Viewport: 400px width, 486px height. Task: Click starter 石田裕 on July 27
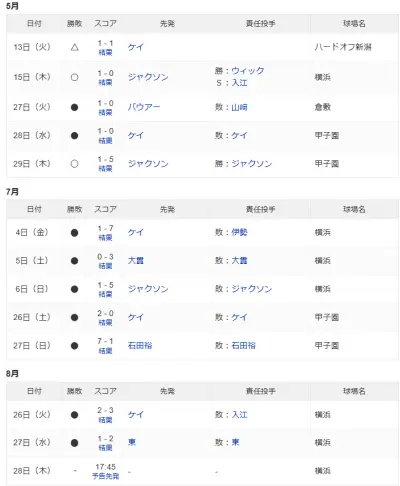point(140,345)
